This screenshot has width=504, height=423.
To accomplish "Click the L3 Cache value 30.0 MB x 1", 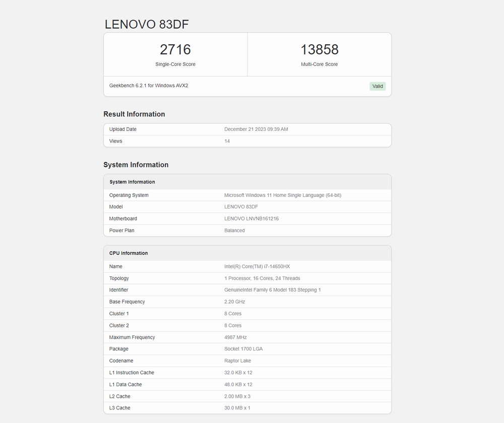I will pyautogui.click(x=237, y=408).
